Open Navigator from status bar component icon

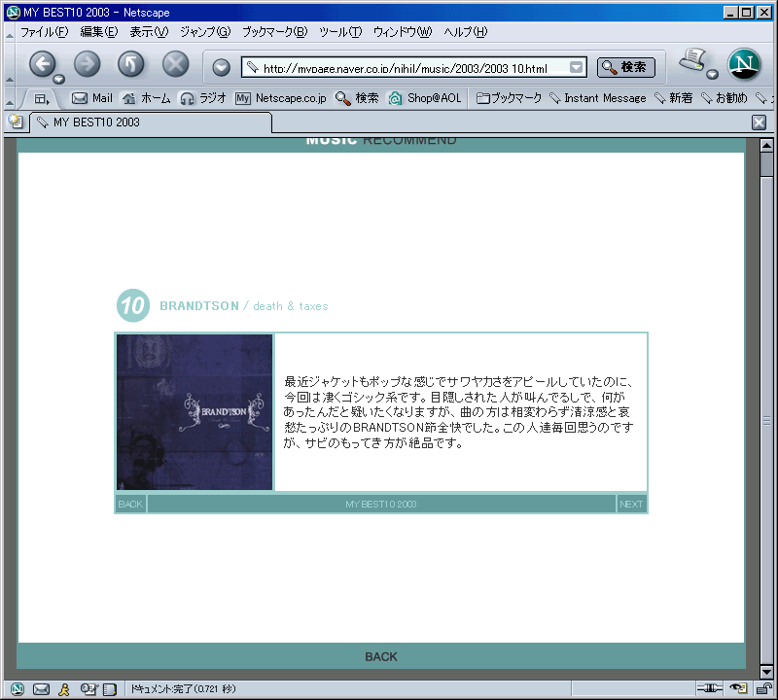(x=18, y=688)
